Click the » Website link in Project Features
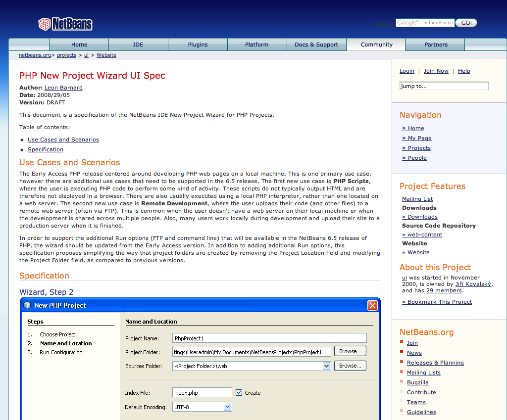Screen dimensions: 507x420 pyautogui.click(x=416, y=252)
